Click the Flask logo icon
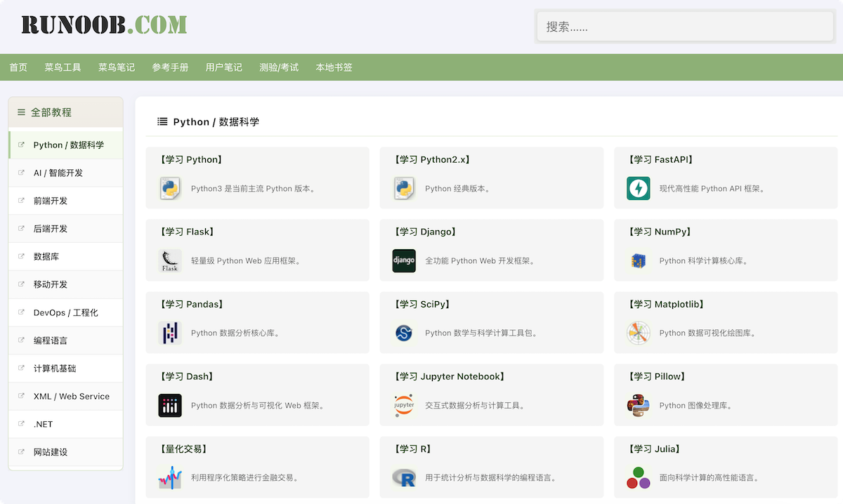Image resolution: width=843 pixels, height=504 pixels. click(x=170, y=260)
